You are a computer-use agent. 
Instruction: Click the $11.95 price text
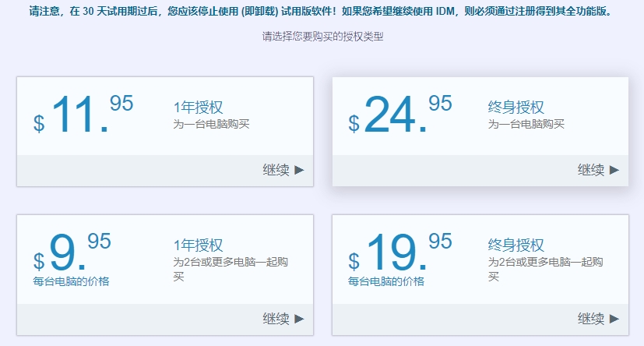pyautogui.click(x=83, y=114)
